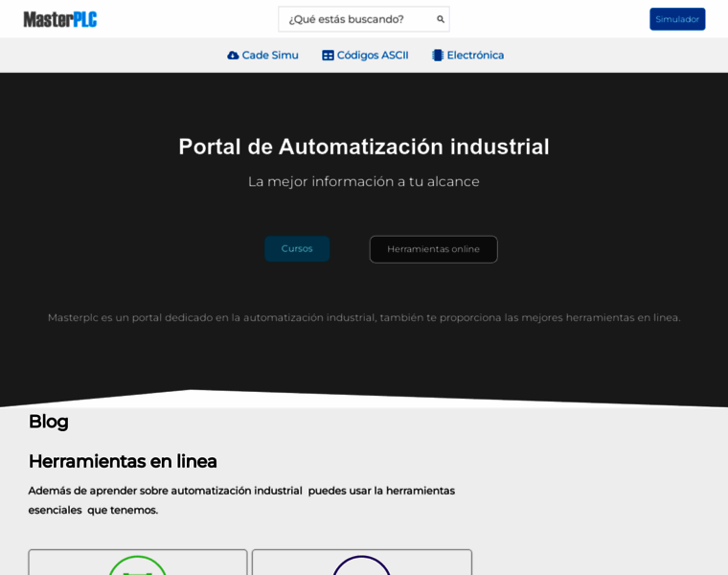Select the Electrónica menu link
This screenshot has width=728, height=575.
(x=475, y=56)
